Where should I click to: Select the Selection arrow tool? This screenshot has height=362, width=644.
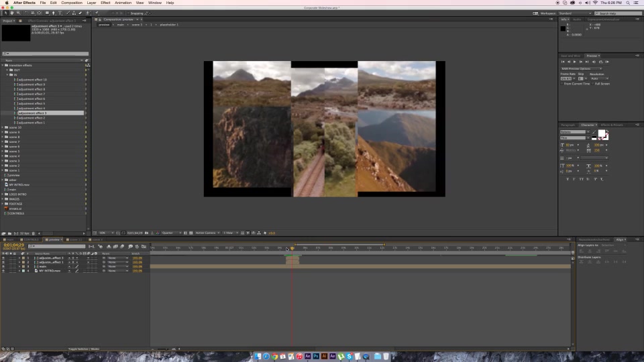pos(6,13)
